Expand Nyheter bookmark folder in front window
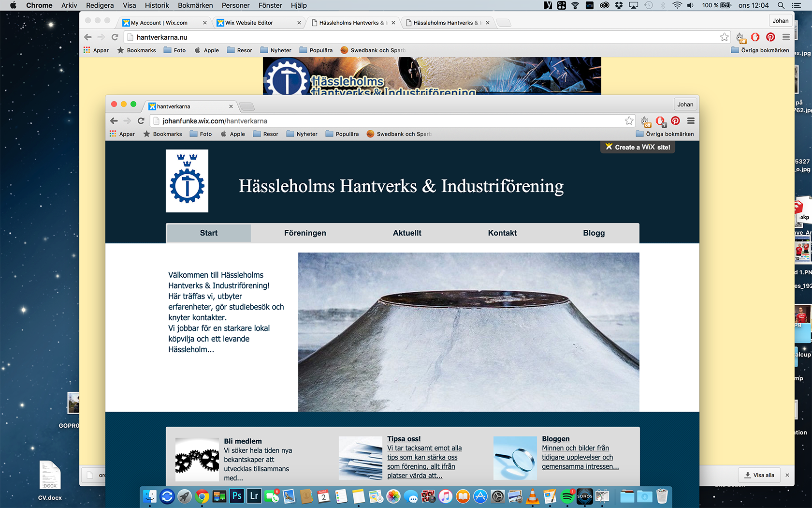Screen dimensions: 812x508 (x=302, y=134)
